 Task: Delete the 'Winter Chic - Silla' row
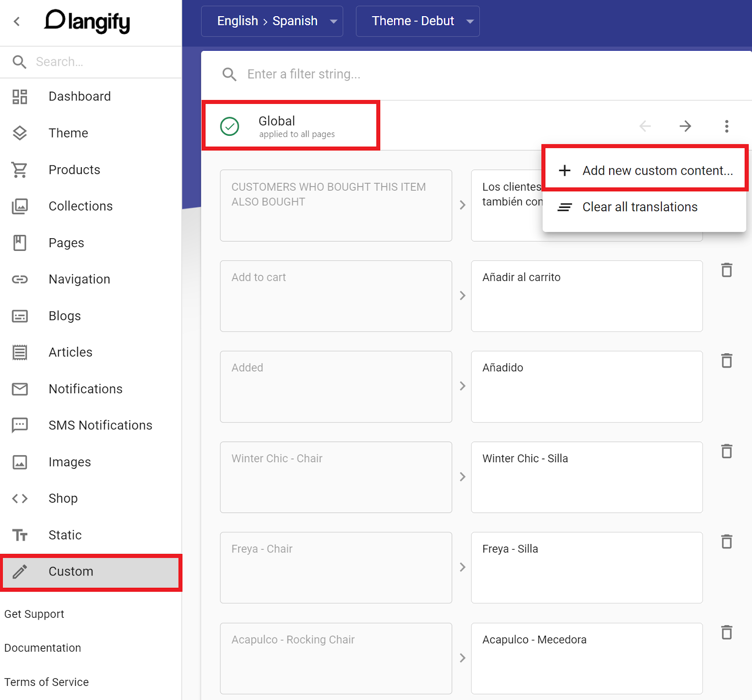pos(727,451)
